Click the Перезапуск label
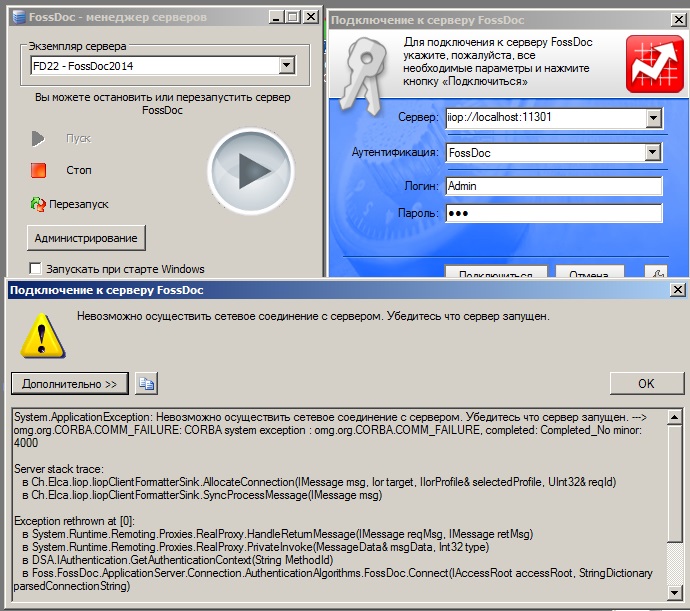Viewport: 690px width, 611px height. coord(79,204)
